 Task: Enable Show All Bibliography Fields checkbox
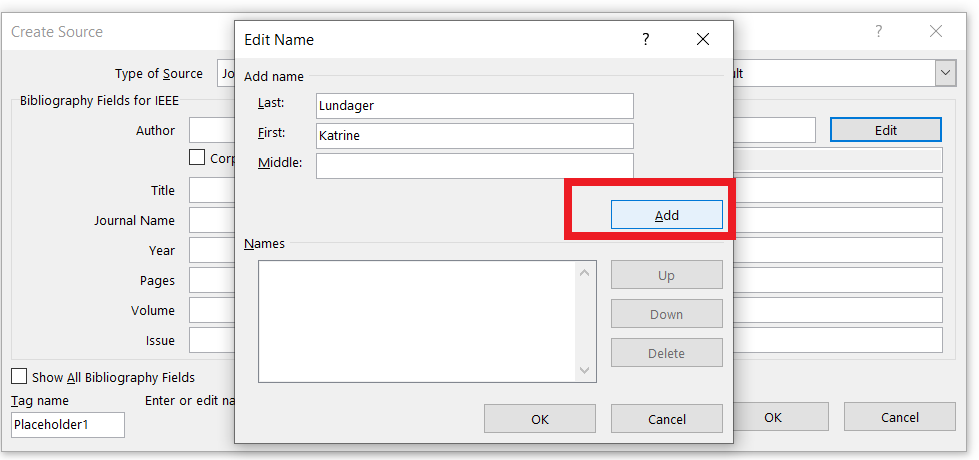pos(19,376)
